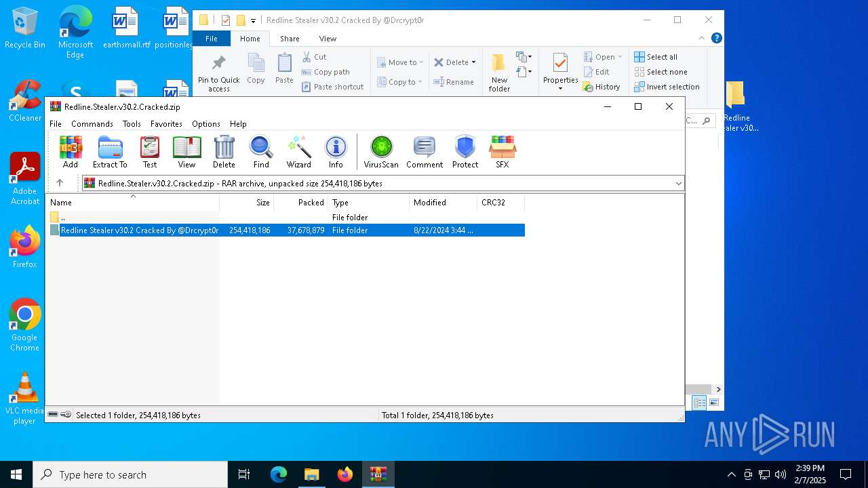The image size is (868, 488).
Task: Collapse the Explorer ribbon chevron
Action: 703,39
